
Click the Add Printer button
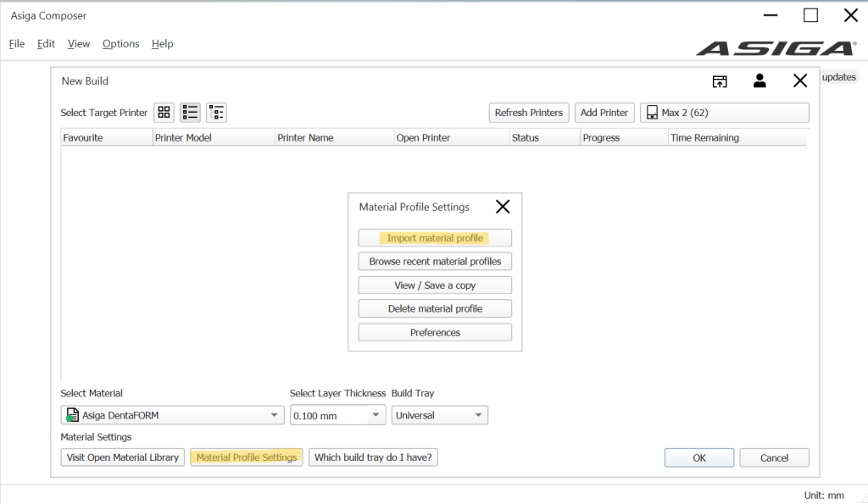[604, 113]
